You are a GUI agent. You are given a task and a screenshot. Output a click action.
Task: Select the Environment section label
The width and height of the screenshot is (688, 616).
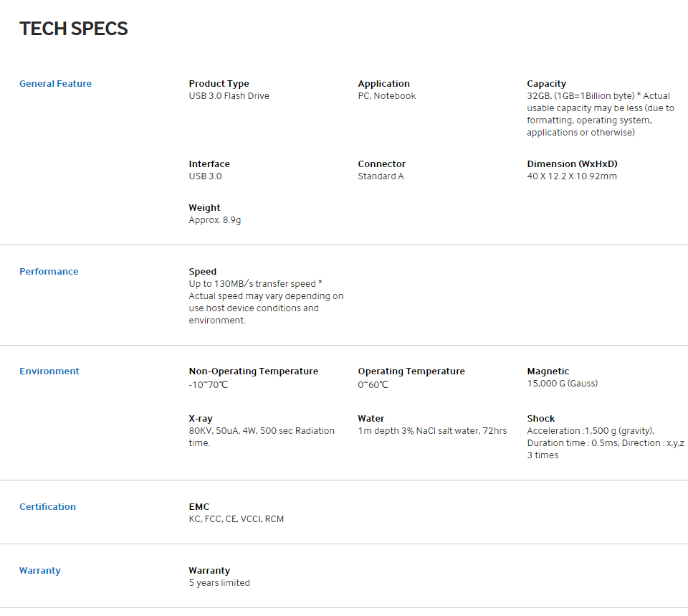[x=49, y=371]
